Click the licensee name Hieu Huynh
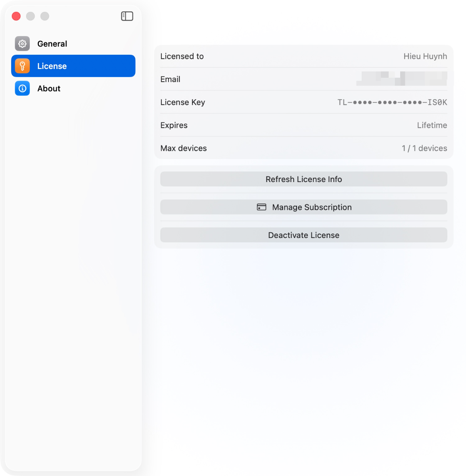This screenshot has height=476, width=466. click(425, 56)
